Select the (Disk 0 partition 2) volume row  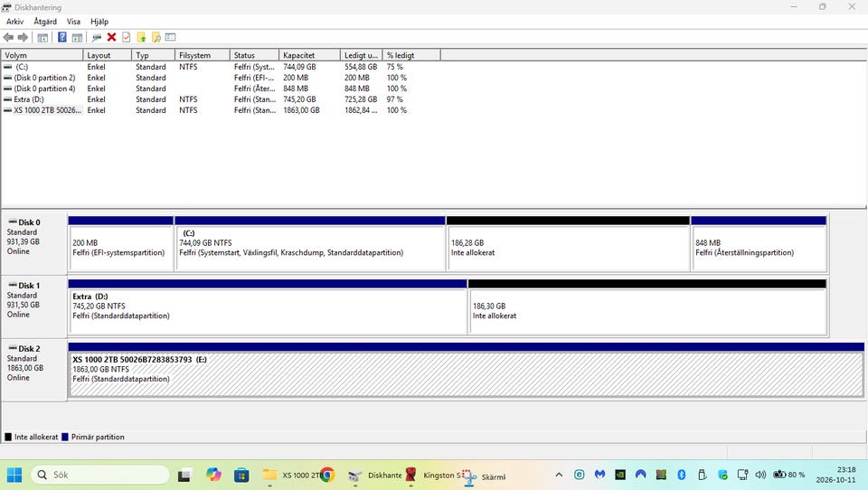click(x=222, y=78)
